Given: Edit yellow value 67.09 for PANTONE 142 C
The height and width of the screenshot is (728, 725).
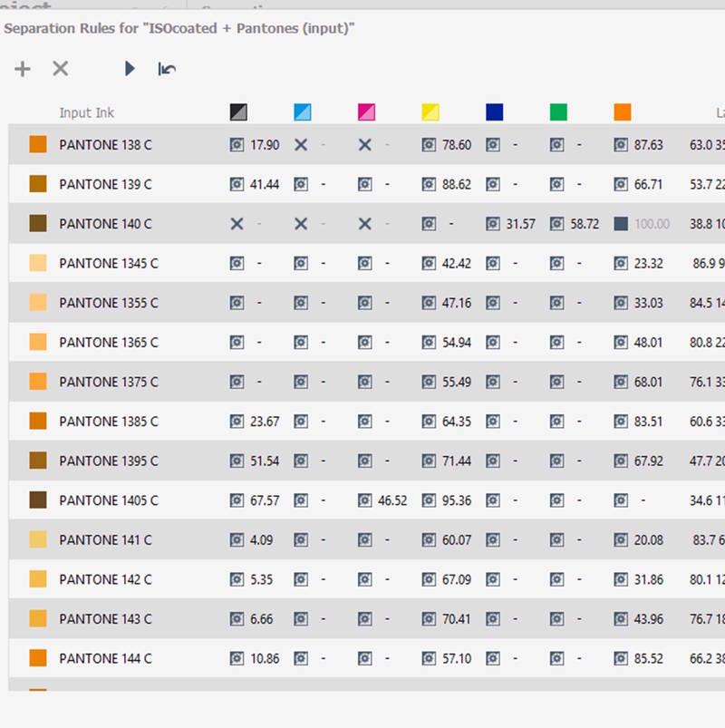Looking at the screenshot, I should point(457,579).
